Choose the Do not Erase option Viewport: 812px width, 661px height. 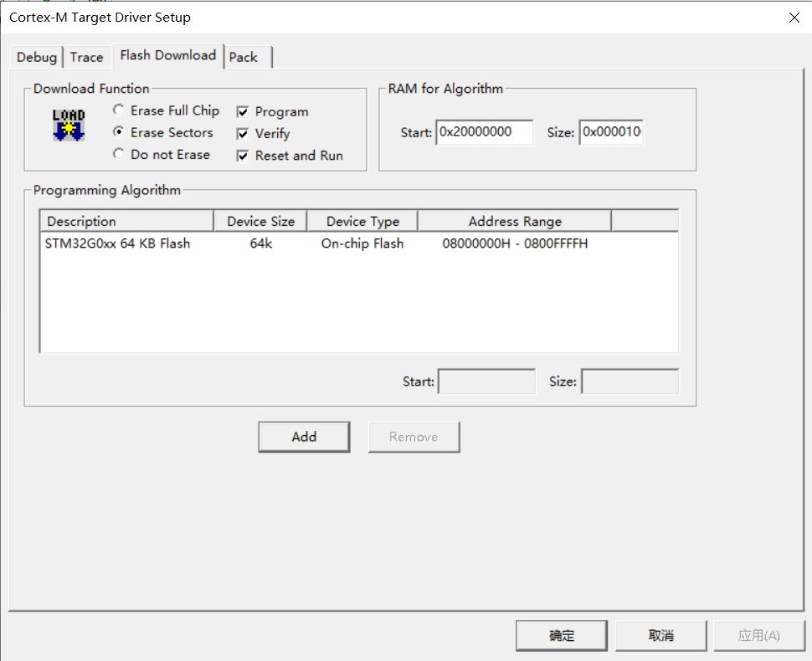coord(119,154)
